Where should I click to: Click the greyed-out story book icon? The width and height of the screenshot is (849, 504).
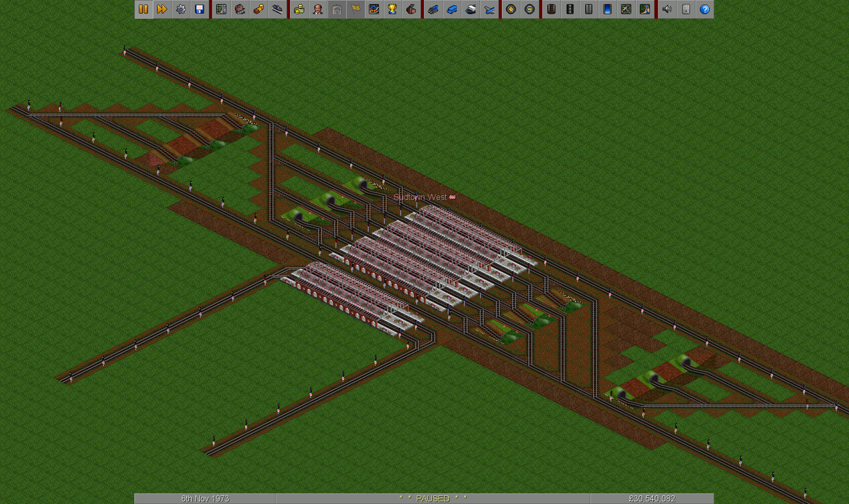pos(337,9)
